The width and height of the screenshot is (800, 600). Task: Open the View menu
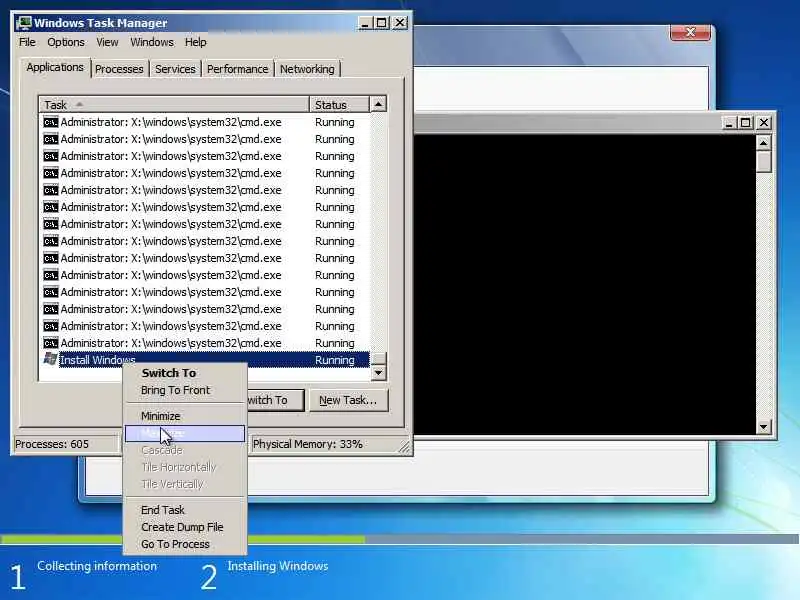[x=107, y=42]
